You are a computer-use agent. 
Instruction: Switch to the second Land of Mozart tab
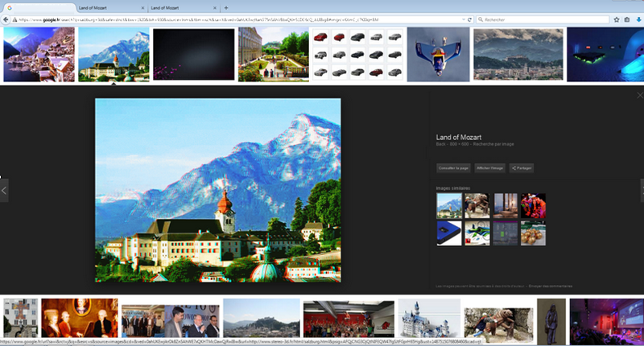coord(184,8)
